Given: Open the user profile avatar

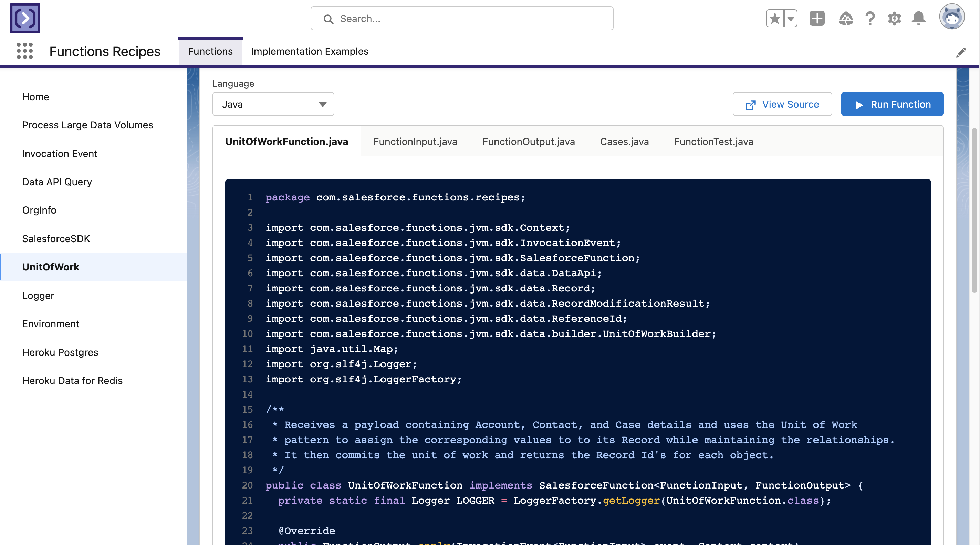Looking at the screenshot, I should (x=952, y=17).
